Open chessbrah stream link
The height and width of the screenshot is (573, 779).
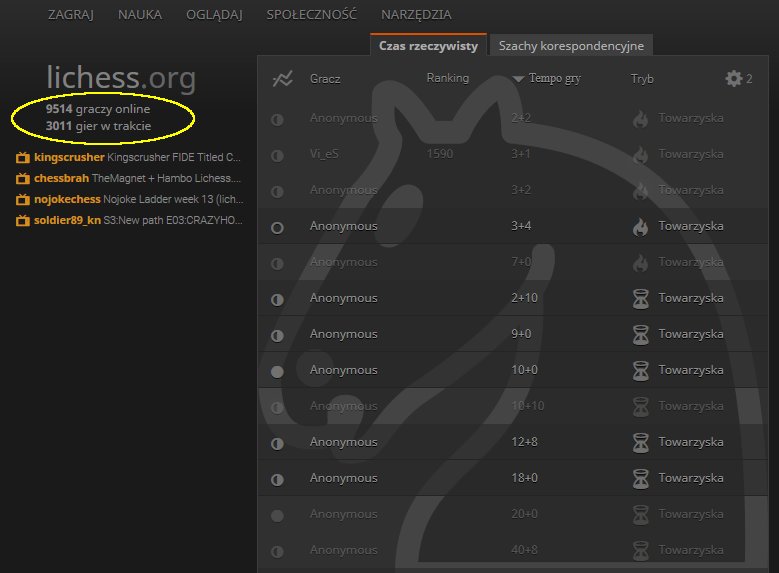(x=137, y=178)
